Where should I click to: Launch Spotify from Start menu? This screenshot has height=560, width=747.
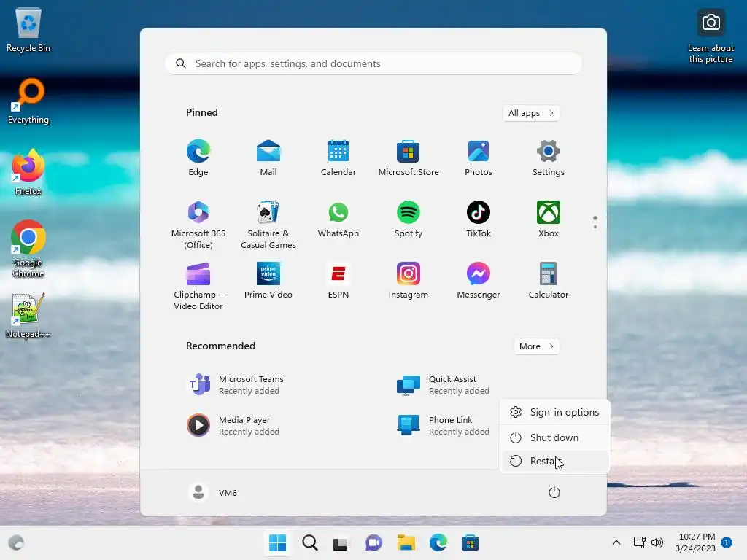(409, 219)
